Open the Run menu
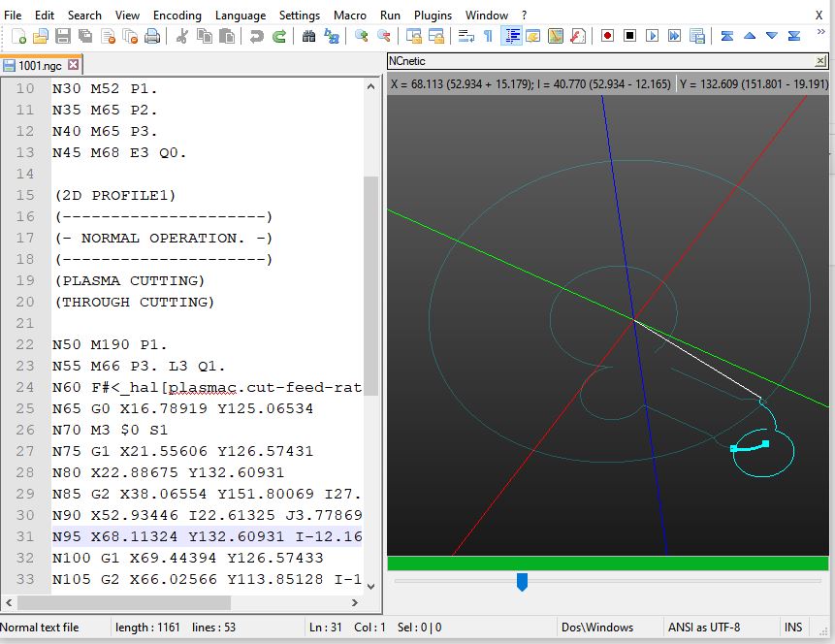This screenshot has height=644, width=835. (x=390, y=15)
